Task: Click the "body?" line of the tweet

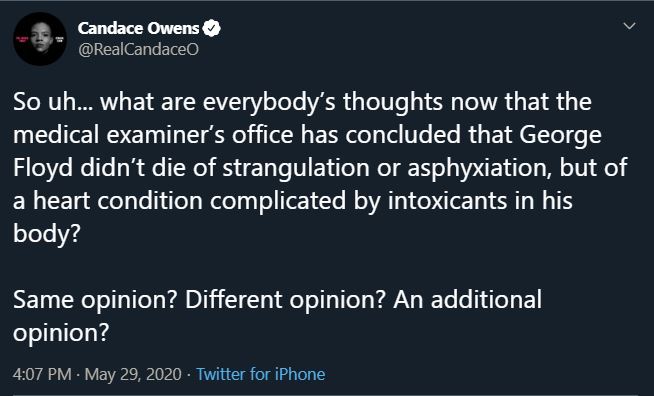Action: pyautogui.click(x=46, y=234)
